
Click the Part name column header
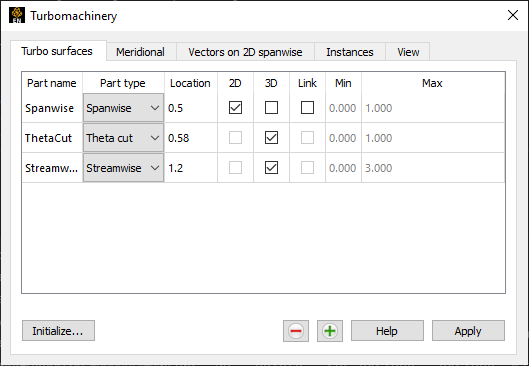tap(52, 83)
